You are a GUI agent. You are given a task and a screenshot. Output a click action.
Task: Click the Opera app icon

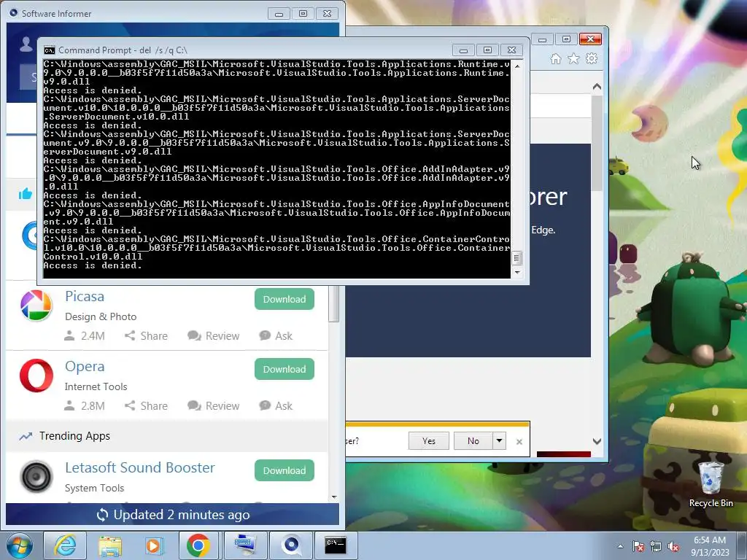click(x=36, y=376)
